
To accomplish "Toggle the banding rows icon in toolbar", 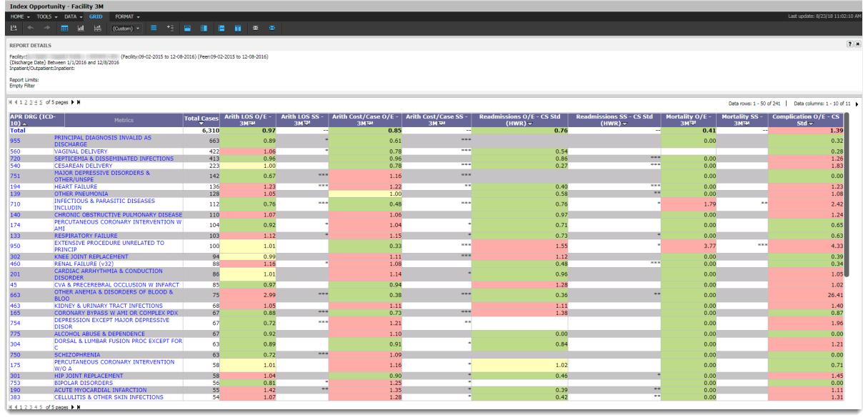I will pos(154,28).
